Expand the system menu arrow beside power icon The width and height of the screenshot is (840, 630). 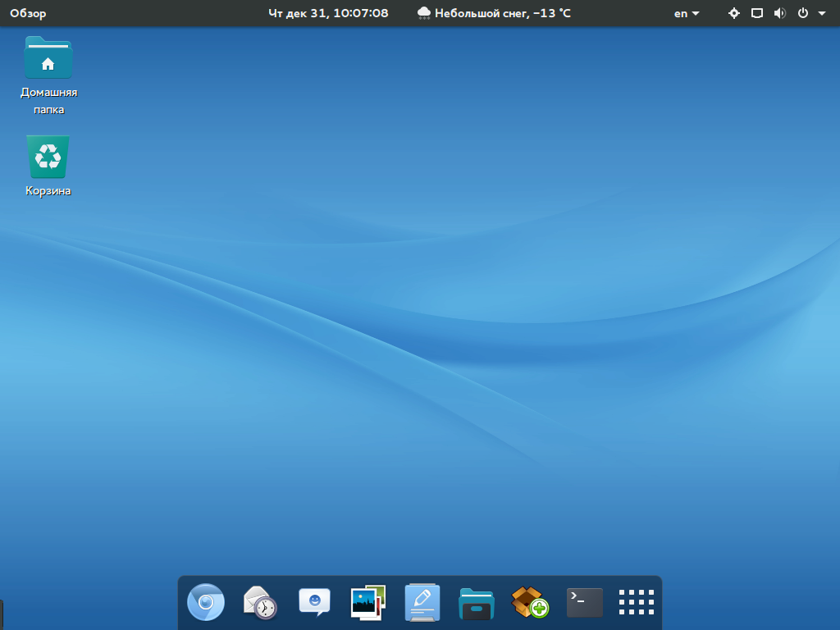822,13
